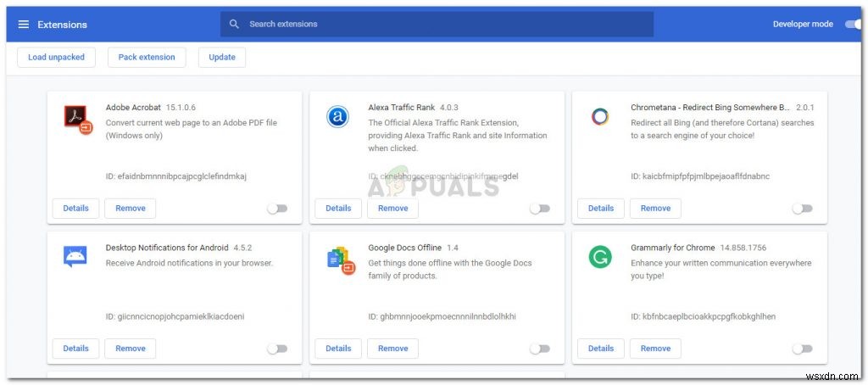The width and height of the screenshot is (868, 385).
Task: Open Details for Alexa Traffic Rank
Action: 338,209
